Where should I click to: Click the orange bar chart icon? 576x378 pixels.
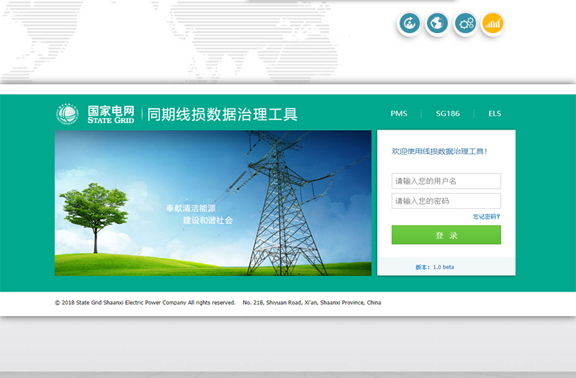pos(493,24)
